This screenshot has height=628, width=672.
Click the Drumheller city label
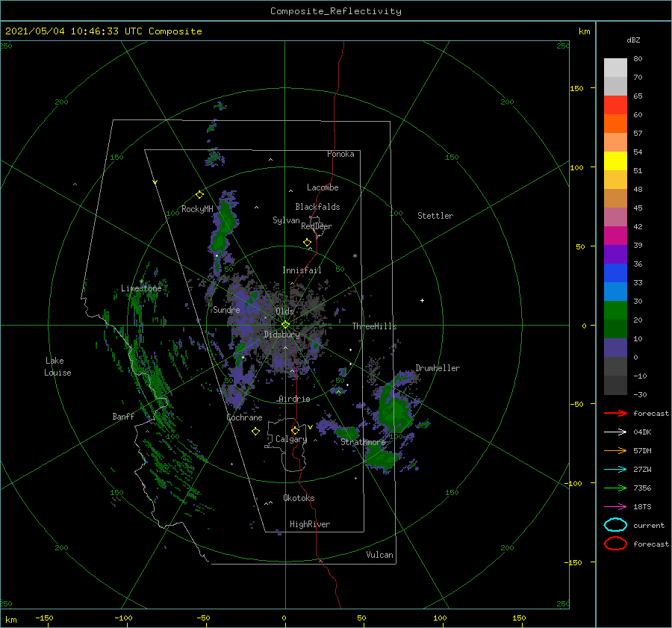(x=438, y=368)
